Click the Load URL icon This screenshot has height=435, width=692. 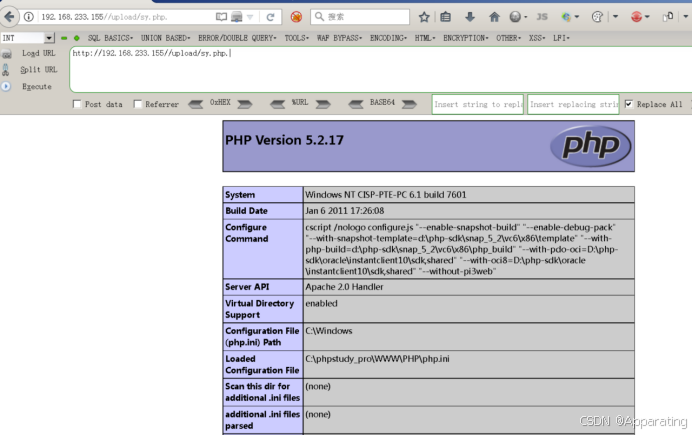pos(6,54)
